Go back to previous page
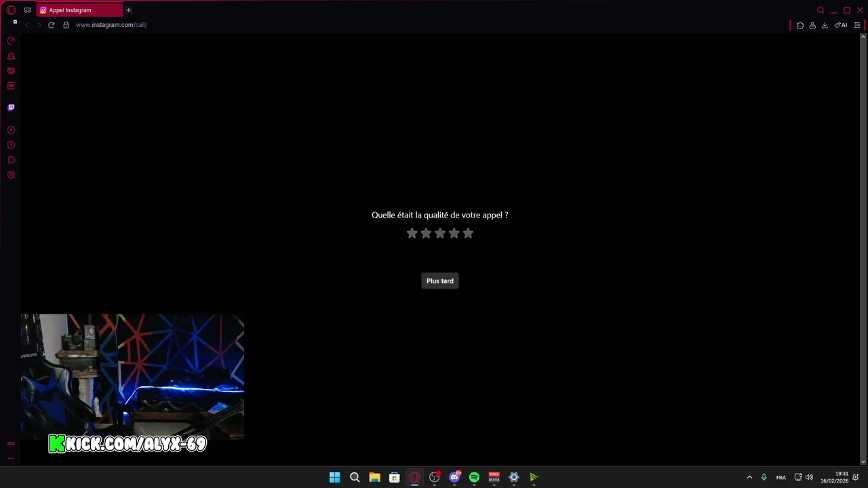The height and width of the screenshot is (488, 868). 27,25
